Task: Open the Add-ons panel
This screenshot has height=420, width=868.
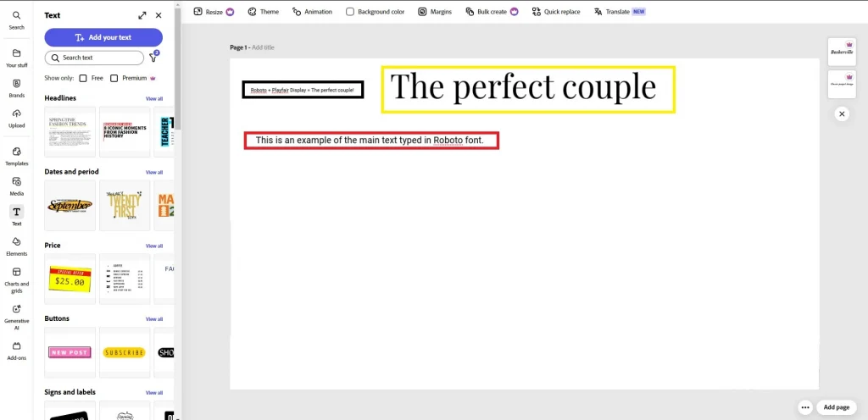Action: click(17, 351)
